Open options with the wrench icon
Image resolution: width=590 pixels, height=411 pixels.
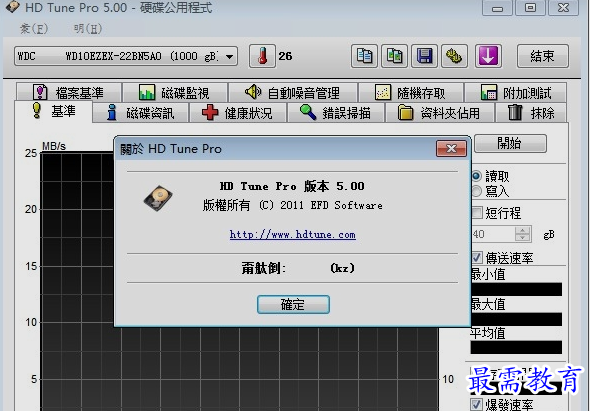454,56
